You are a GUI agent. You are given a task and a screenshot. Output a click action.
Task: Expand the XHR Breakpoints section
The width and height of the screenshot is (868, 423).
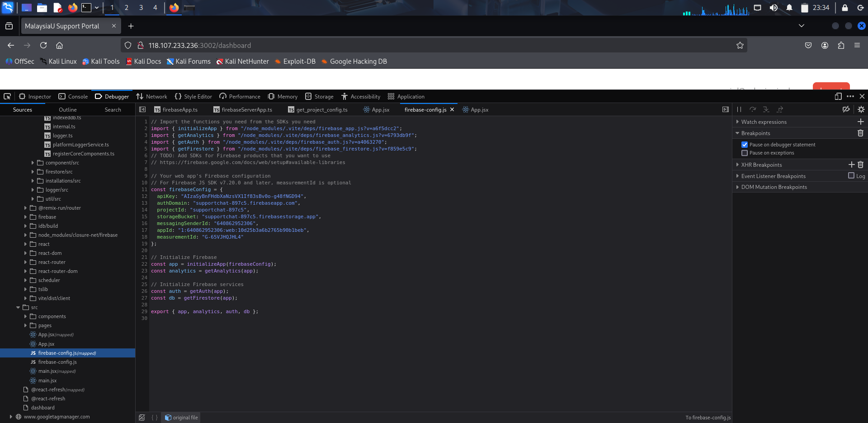tap(737, 165)
